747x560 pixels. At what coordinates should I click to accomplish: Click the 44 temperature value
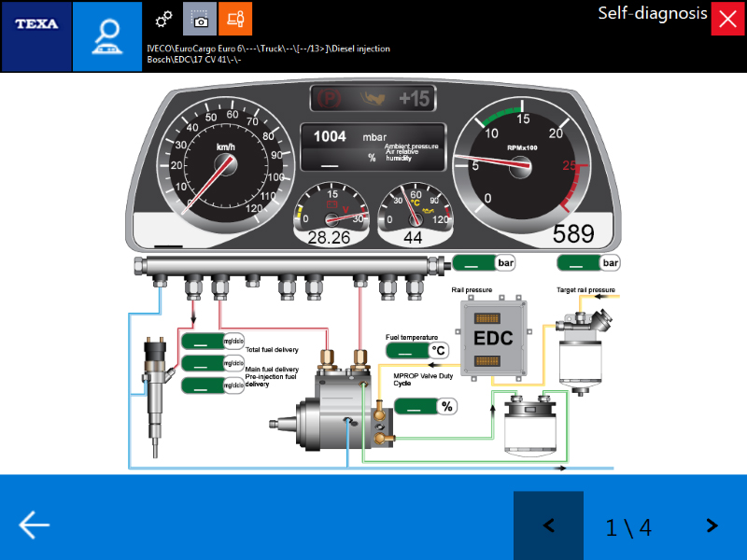tap(413, 237)
